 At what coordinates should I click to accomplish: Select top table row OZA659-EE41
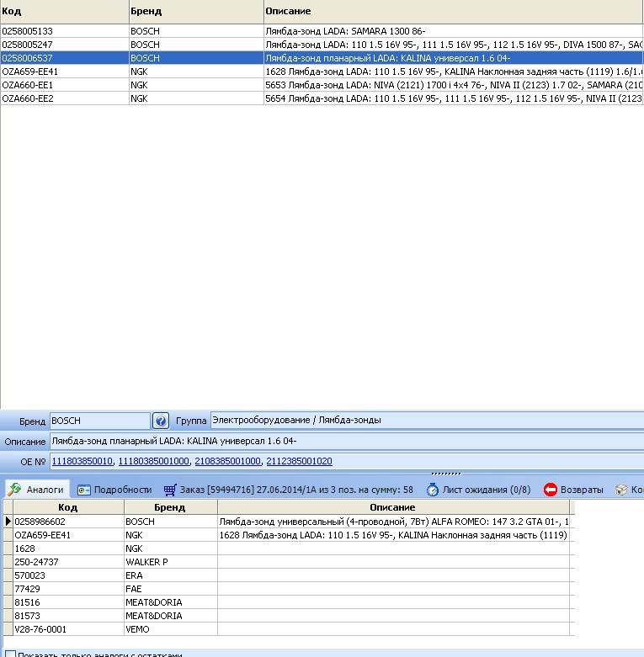click(x=322, y=72)
